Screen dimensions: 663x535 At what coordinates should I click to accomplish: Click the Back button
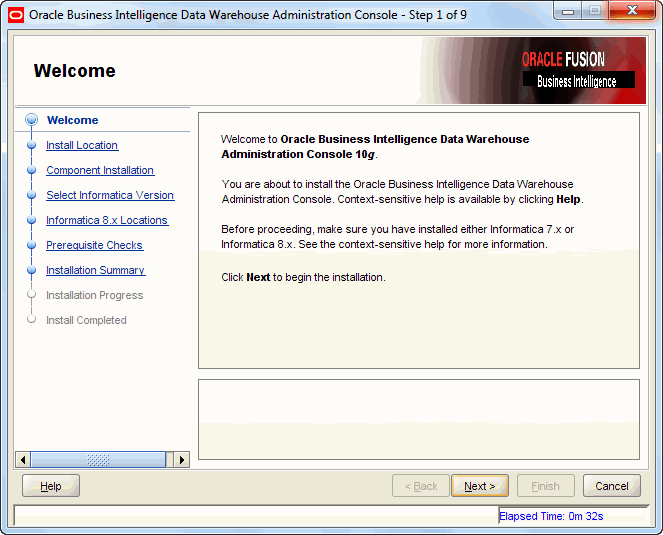point(421,486)
